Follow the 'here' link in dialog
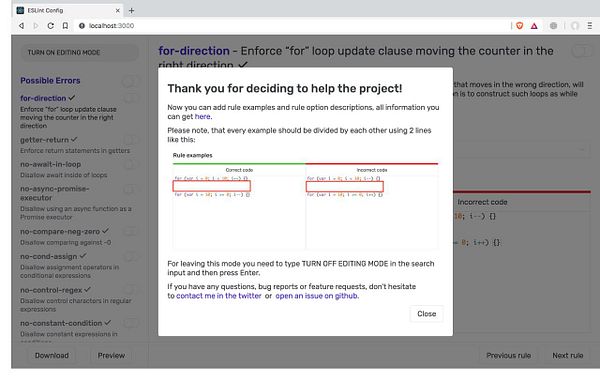The image size is (600, 381). coord(202,117)
